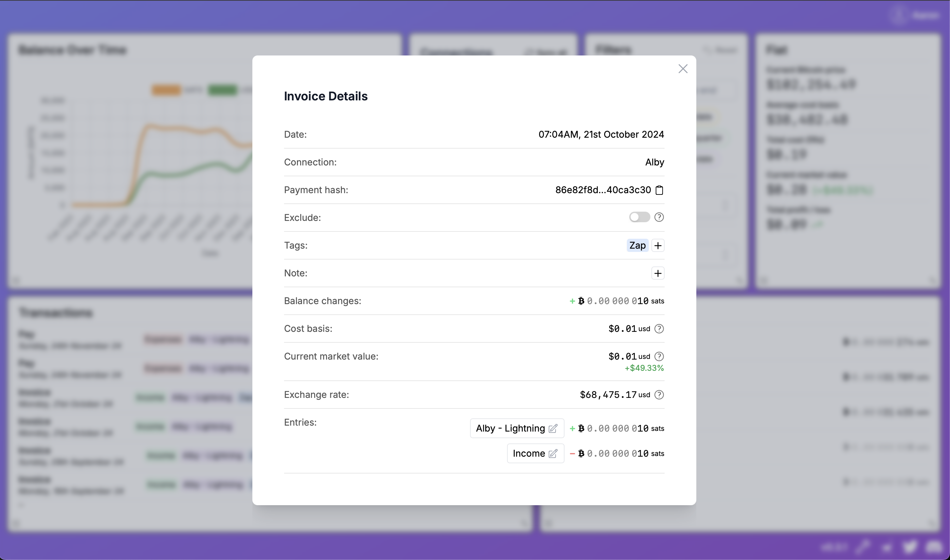The image size is (950, 560).
Task: Click the Alby - Lightning account chip
Action: (510, 428)
